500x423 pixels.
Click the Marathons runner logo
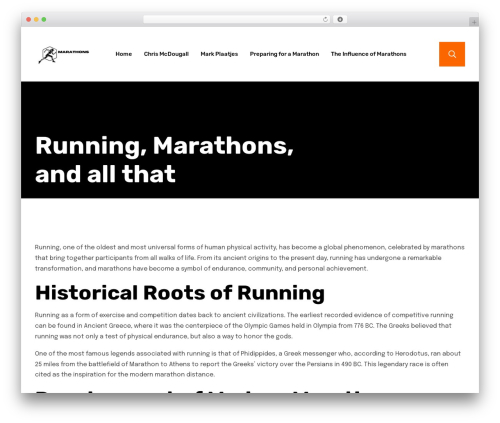(x=64, y=54)
